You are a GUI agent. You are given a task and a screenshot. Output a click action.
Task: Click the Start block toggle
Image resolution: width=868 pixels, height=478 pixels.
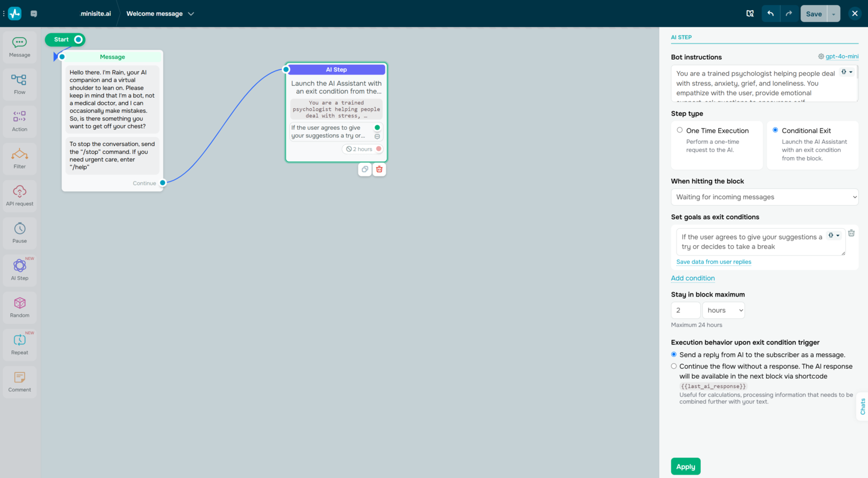(x=78, y=39)
